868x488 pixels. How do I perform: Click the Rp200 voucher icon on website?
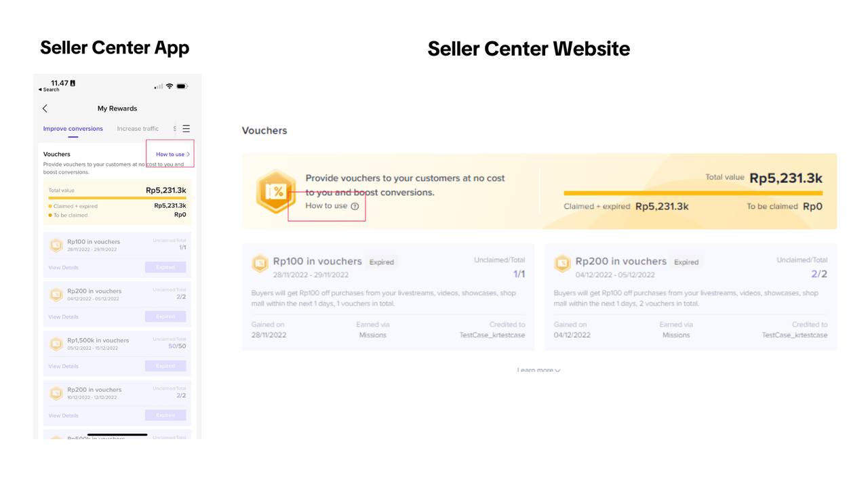(x=562, y=264)
